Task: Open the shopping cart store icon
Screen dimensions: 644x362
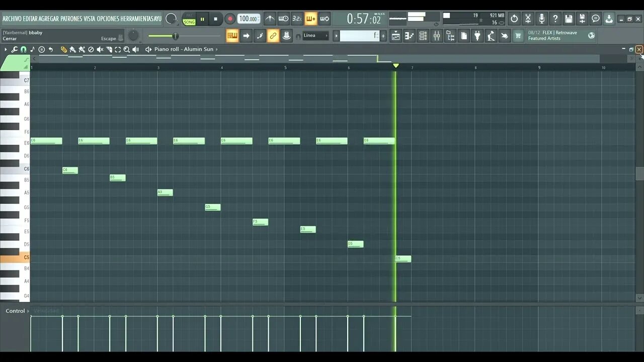Action: 518,36
